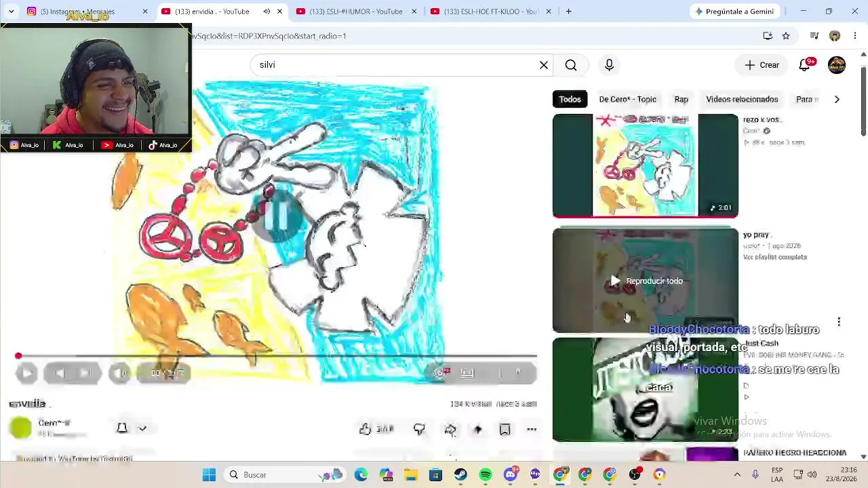Clear the YouTube search box text
The image size is (868, 488).
[x=544, y=65]
